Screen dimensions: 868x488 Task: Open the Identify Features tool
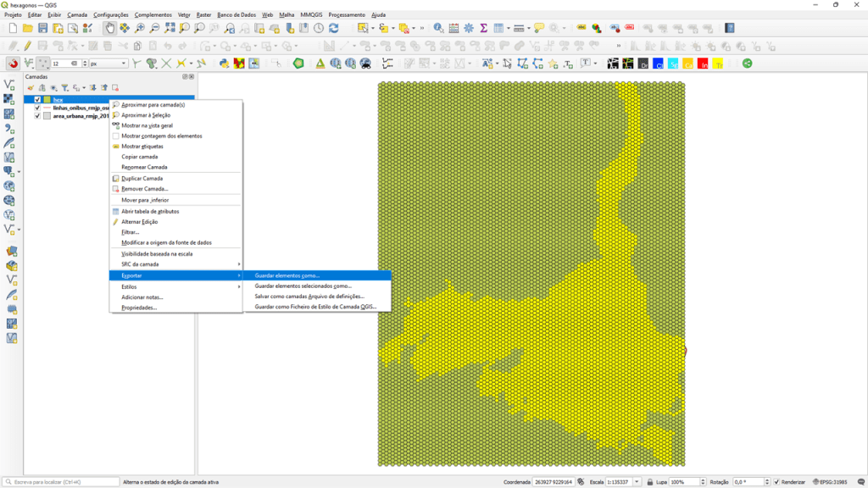click(x=438, y=28)
